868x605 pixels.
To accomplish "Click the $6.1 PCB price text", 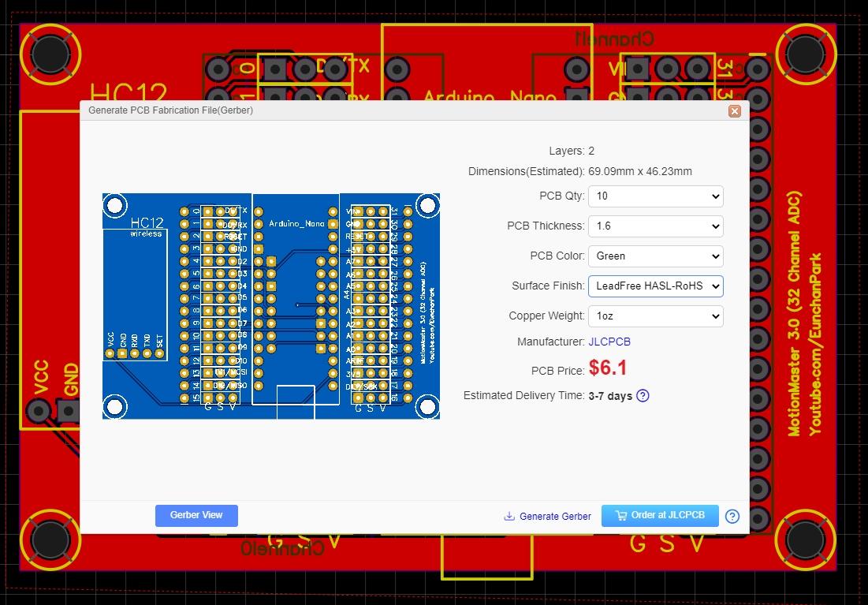I will tap(607, 368).
